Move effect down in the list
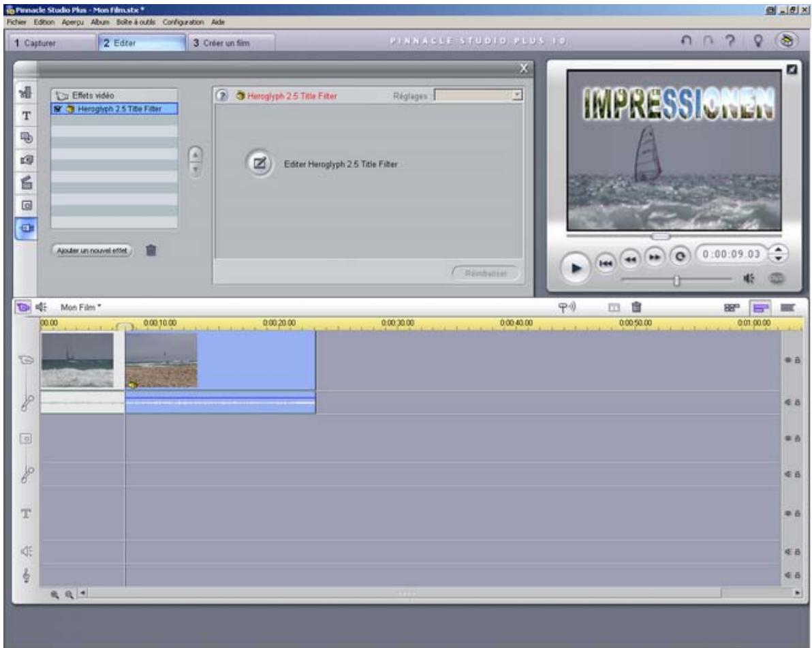812x648 pixels. (196, 170)
